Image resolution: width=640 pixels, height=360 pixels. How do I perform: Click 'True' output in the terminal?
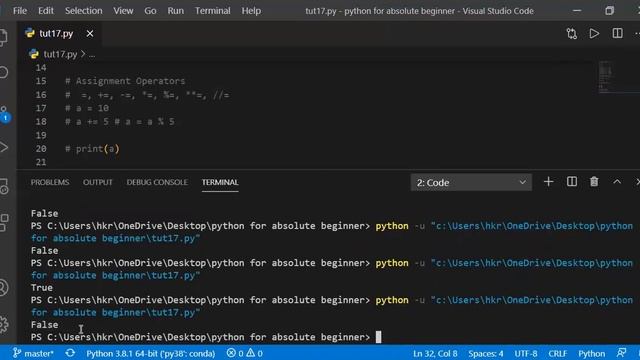42,287
